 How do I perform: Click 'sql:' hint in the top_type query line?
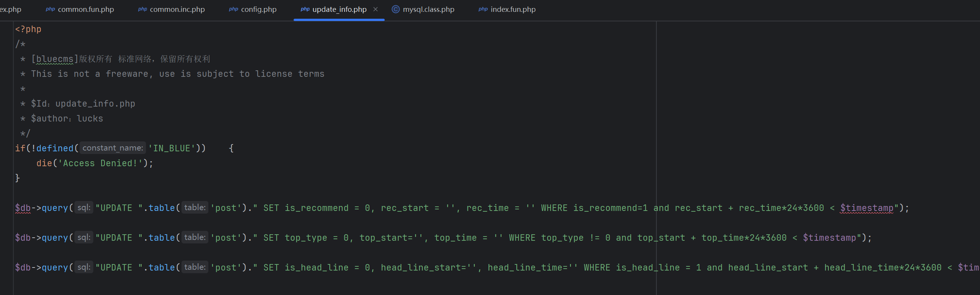(x=84, y=237)
